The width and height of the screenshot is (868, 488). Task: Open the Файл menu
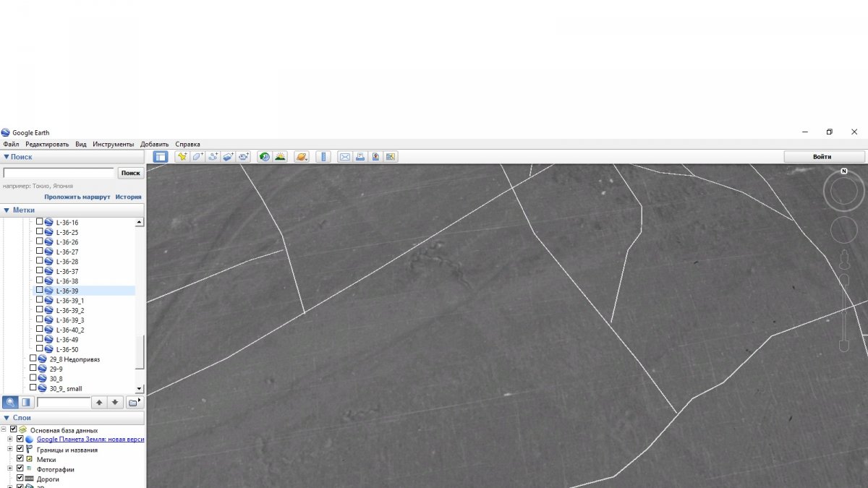pos(11,145)
